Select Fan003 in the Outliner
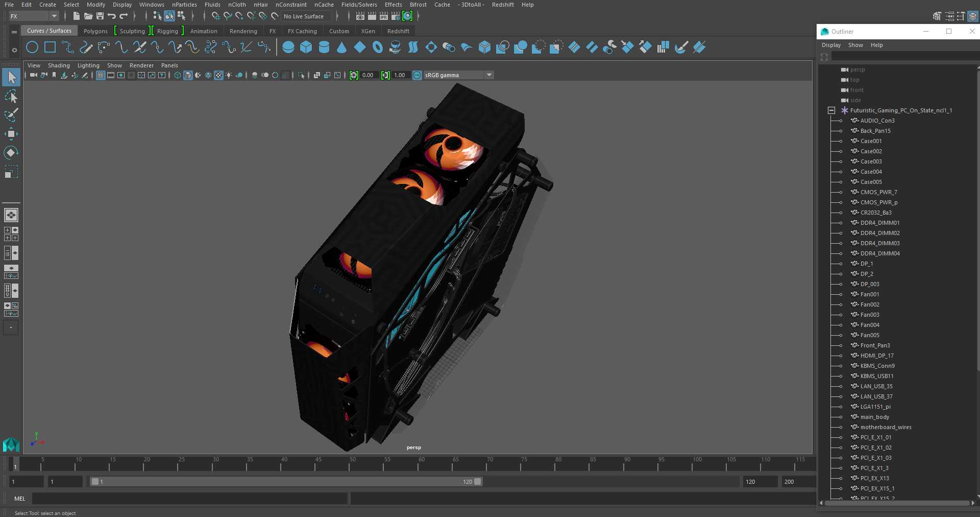 click(870, 315)
